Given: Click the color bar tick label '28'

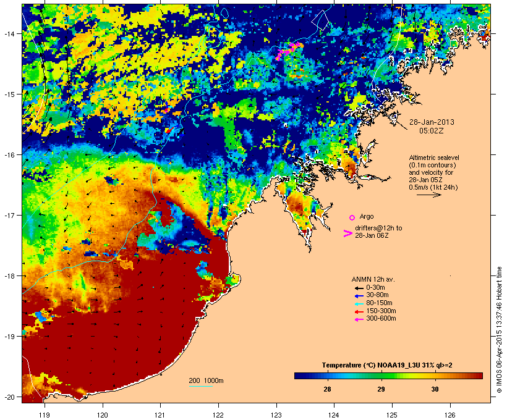Looking at the screenshot, I should point(327,389).
